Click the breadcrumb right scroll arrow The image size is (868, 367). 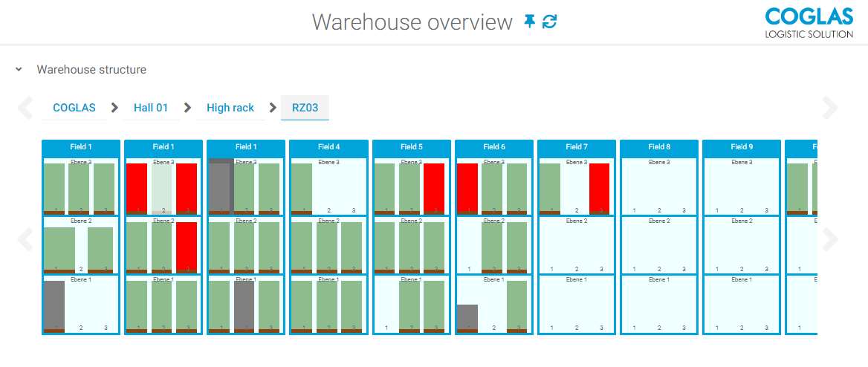click(830, 108)
